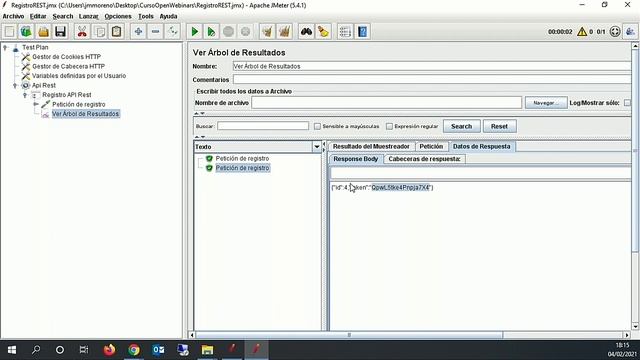Click the Search button
This screenshot has width=640, height=360.
coord(462,127)
